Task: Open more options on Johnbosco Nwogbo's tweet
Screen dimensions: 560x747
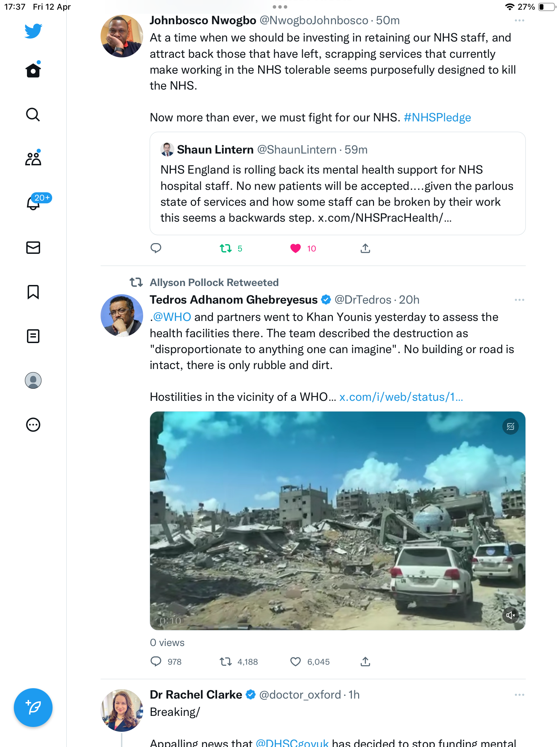Action: click(519, 21)
